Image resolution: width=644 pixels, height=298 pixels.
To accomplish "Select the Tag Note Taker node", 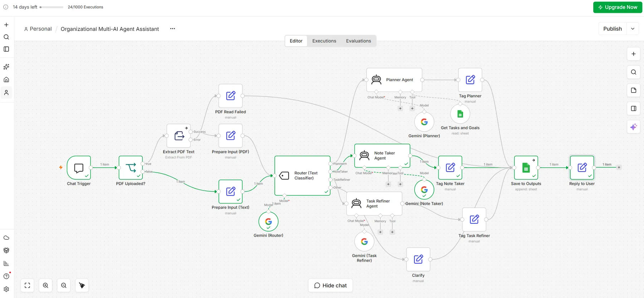I will pos(450,168).
